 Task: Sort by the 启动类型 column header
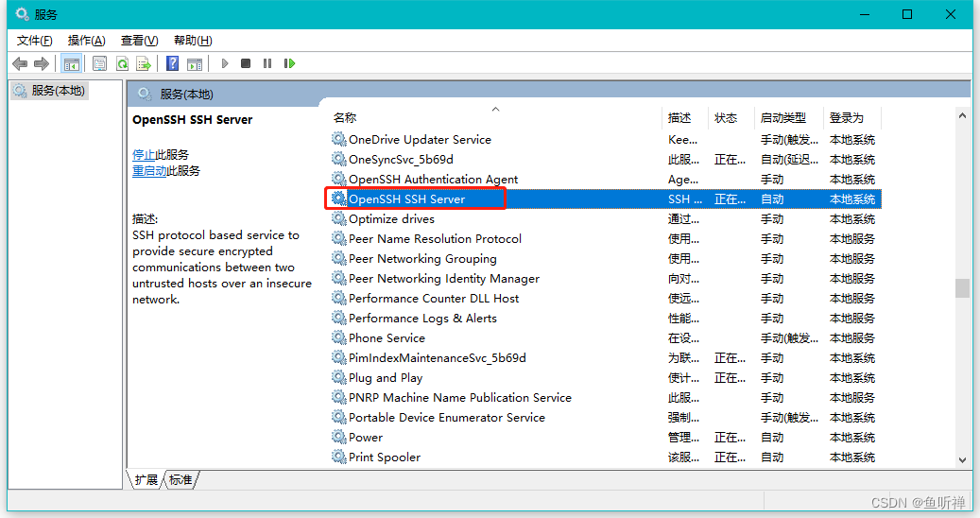coord(783,117)
